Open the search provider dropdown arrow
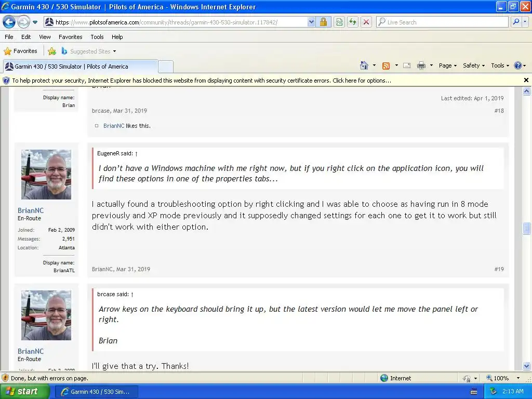Image resolution: width=532 pixels, height=399 pixels. click(525, 22)
